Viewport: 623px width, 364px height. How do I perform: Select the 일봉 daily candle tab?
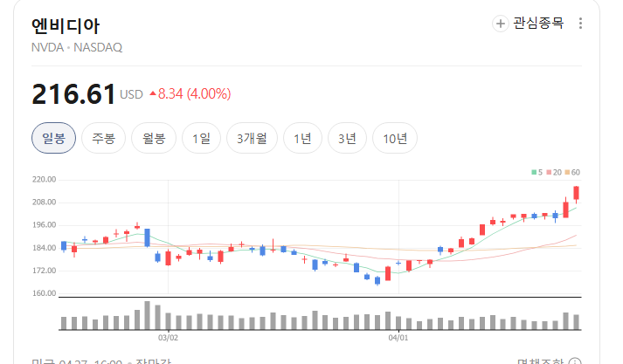tap(53, 138)
